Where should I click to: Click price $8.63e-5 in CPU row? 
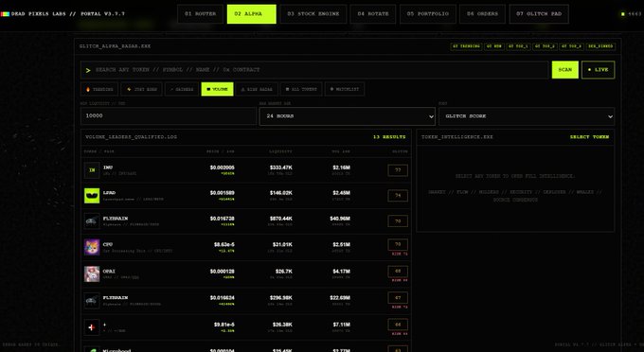[x=224, y=244]
